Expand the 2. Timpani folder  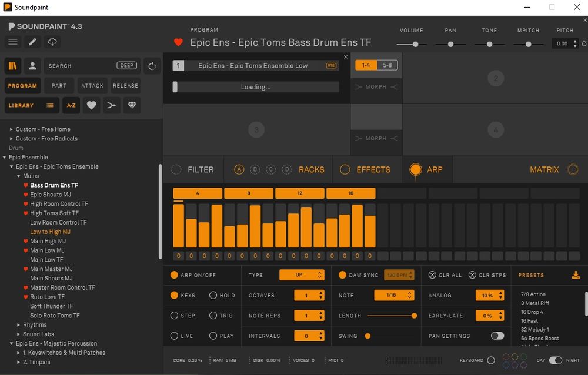point(18,362)
